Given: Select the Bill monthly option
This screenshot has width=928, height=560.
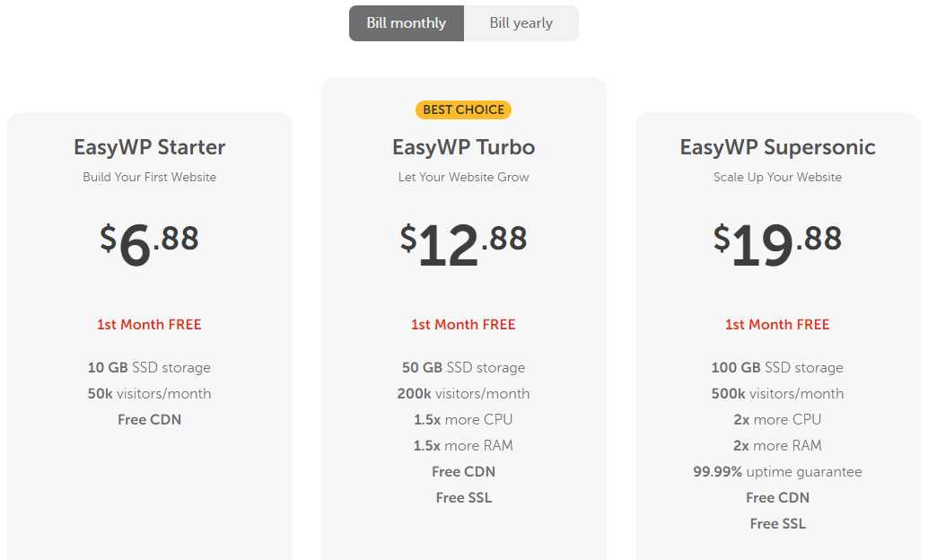Looking at the screenshot, I should pyautogui.click(x=406, y=23).
